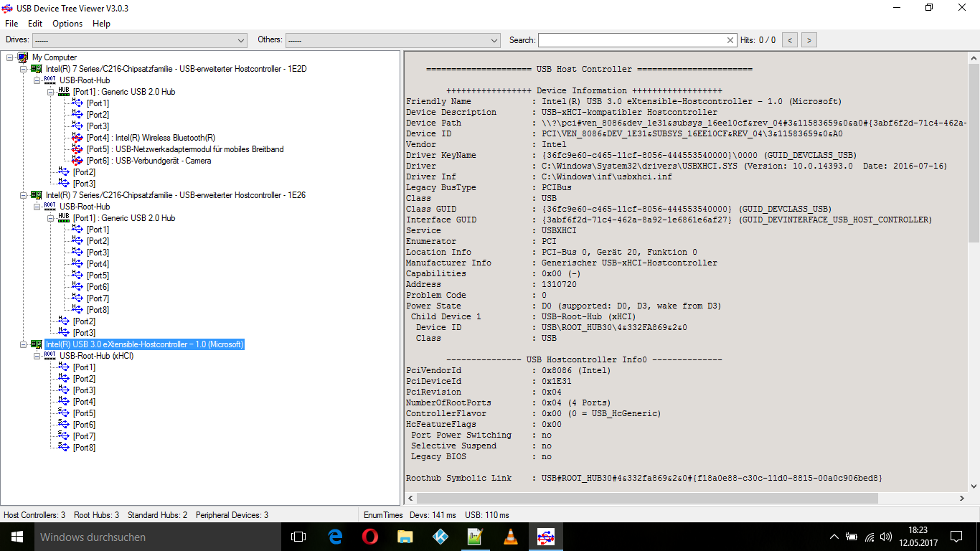Click Host Controllers: 3 in status bar
The image size is (980, 551).
tap(34, 515)
